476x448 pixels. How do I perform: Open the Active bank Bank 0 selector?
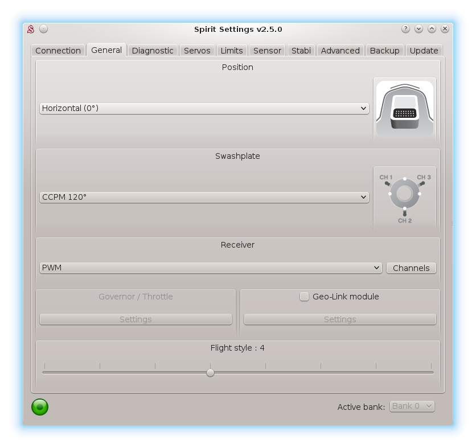coord(412,406)
